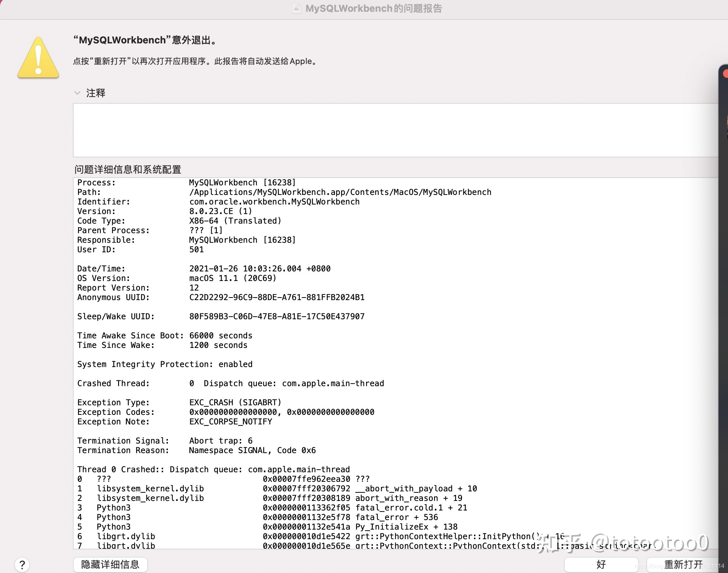Click the window title MySQLWorkbench的问题报告

click(x=374, y=8)
